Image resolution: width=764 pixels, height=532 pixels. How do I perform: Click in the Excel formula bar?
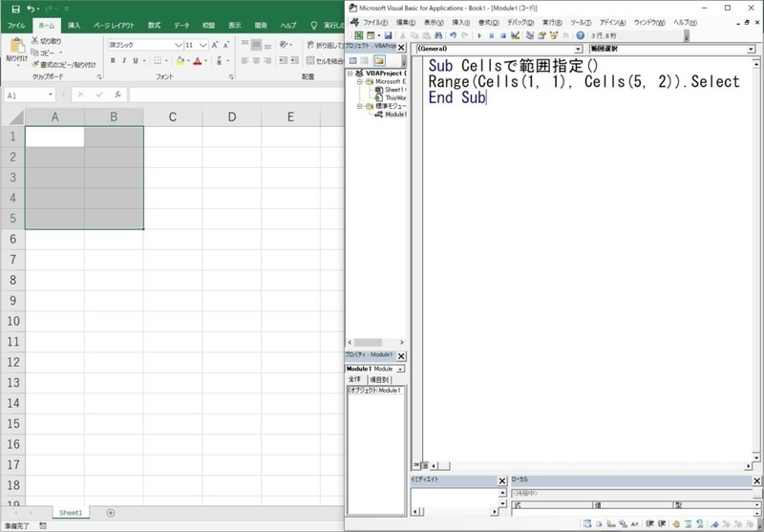coord(236,95)
